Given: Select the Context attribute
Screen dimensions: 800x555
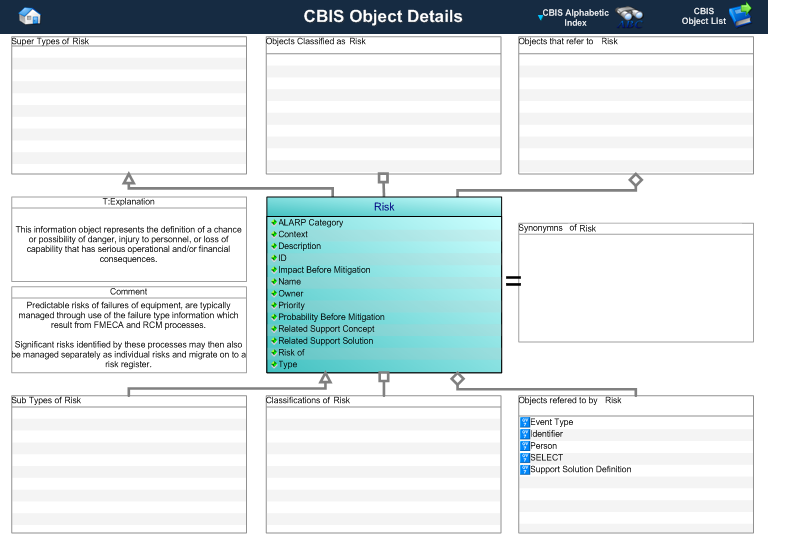Looking at the screenshot, I should click(293, 234).
